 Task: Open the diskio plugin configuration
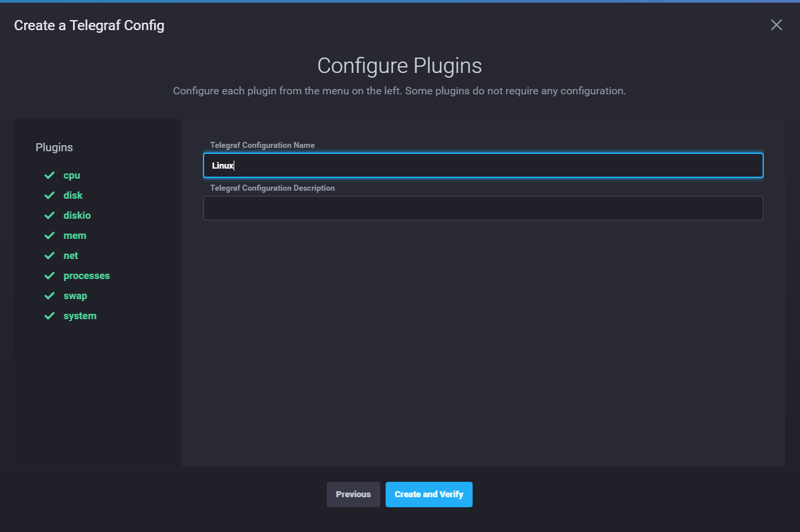77,215
